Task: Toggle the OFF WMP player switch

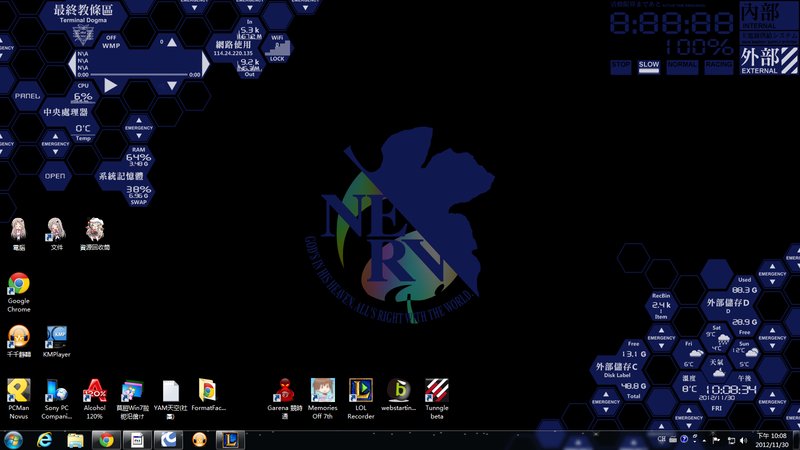Action: [x=111, y=42]
